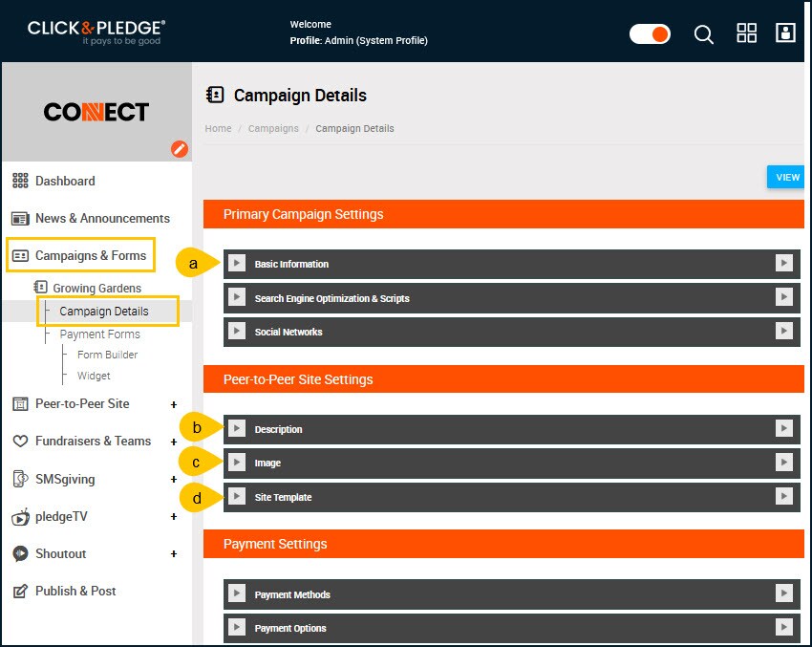Click right arrow on Site Template row

pyautogui.click(x=784, y=496)
